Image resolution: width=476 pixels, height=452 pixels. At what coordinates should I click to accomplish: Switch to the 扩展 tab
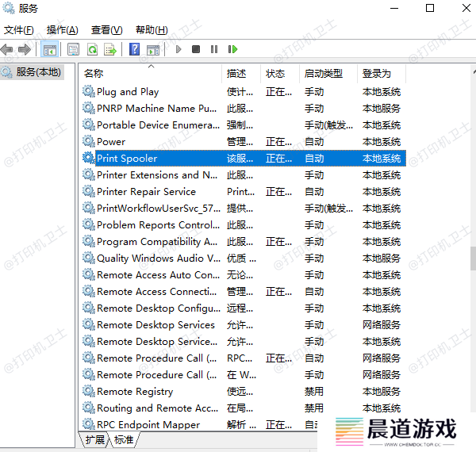click(x=94, y=439)
